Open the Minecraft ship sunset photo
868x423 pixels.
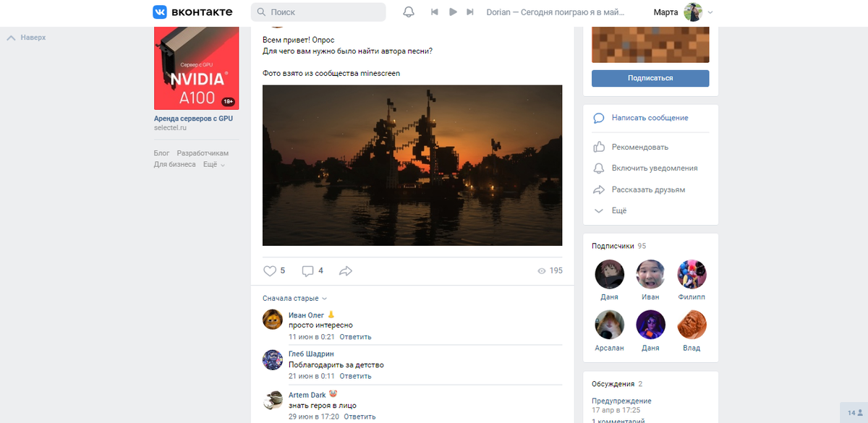coord(412,166)
